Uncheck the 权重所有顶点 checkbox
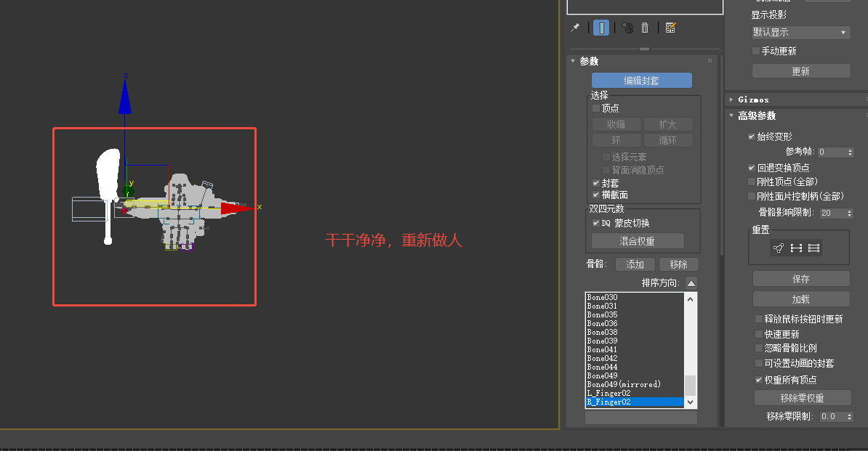 click(x=759, y=380)
